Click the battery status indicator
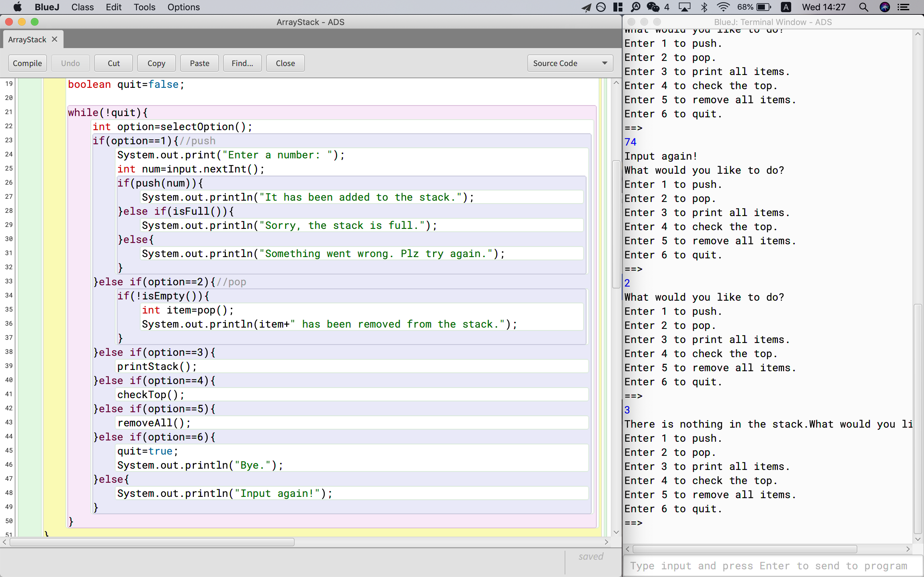The image size is (924, 577). pos(764,7)
